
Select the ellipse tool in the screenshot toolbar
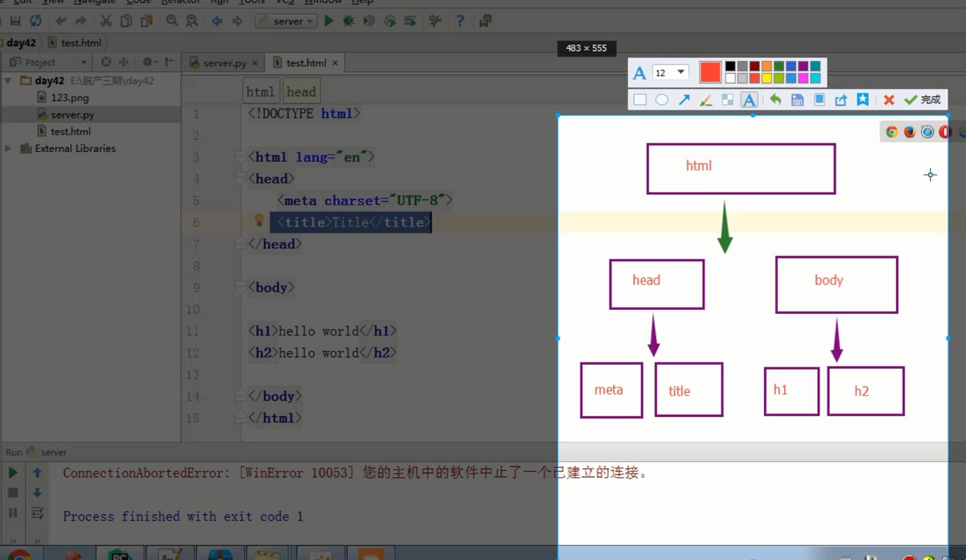click(x=662, y=100)
